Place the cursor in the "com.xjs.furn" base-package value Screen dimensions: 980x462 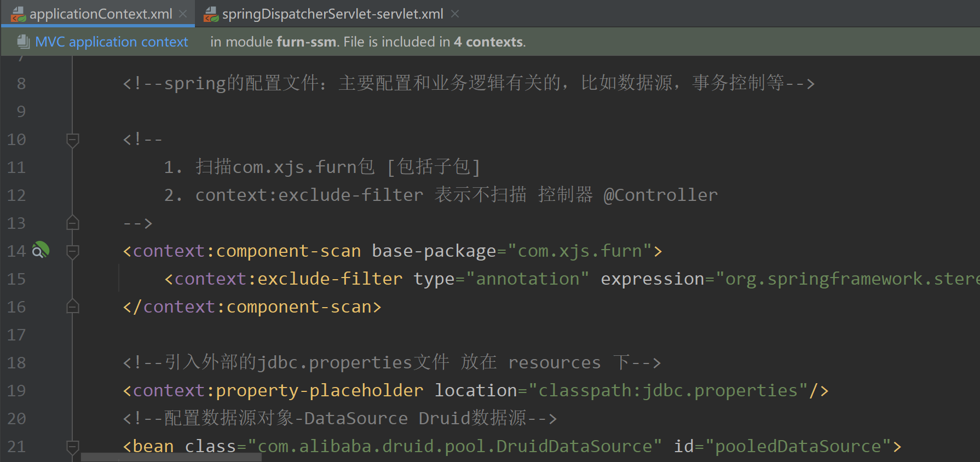(x=579, y=251)
